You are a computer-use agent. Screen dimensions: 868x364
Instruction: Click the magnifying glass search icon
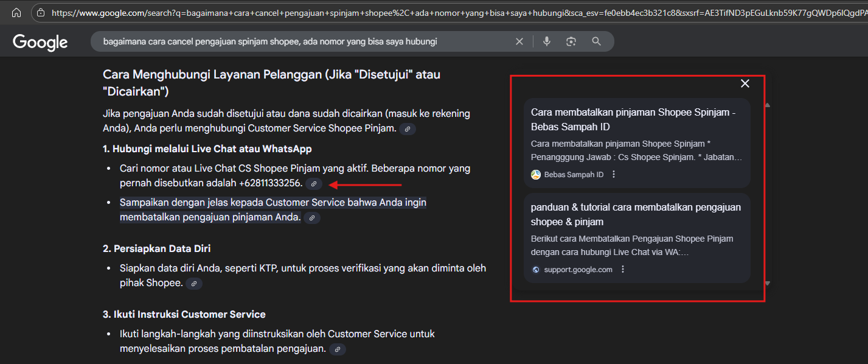pos(596,41)
